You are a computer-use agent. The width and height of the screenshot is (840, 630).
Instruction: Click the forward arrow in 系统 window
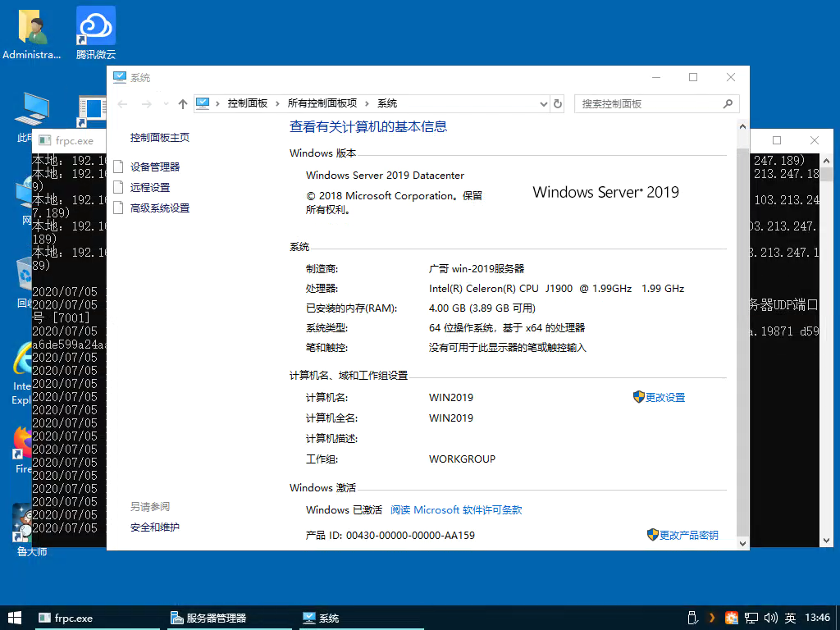(x=146, y=104)
